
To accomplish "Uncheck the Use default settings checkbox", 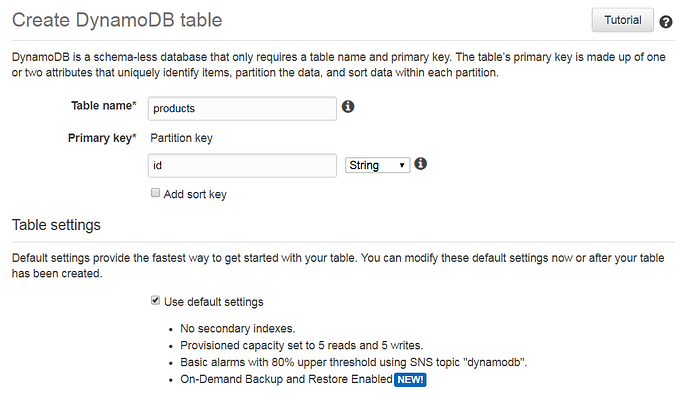I will [155, 300].
